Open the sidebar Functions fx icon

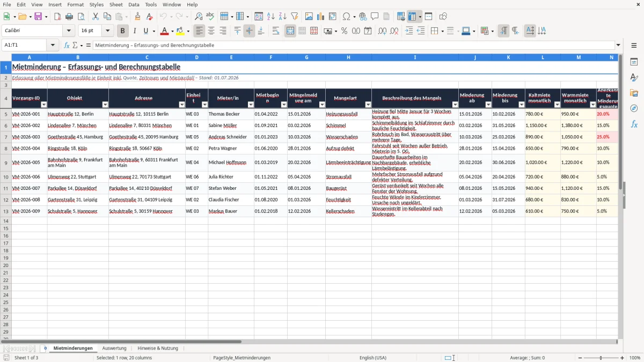[634, 124]
